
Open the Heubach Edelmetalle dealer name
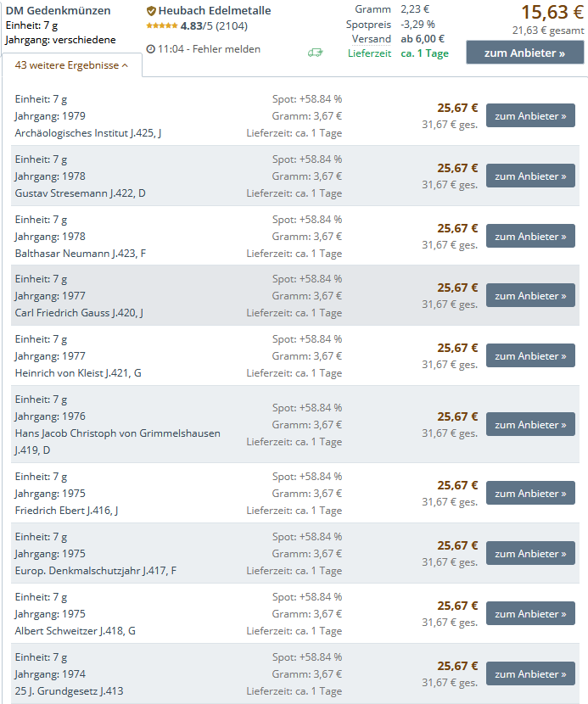(215, 11)
